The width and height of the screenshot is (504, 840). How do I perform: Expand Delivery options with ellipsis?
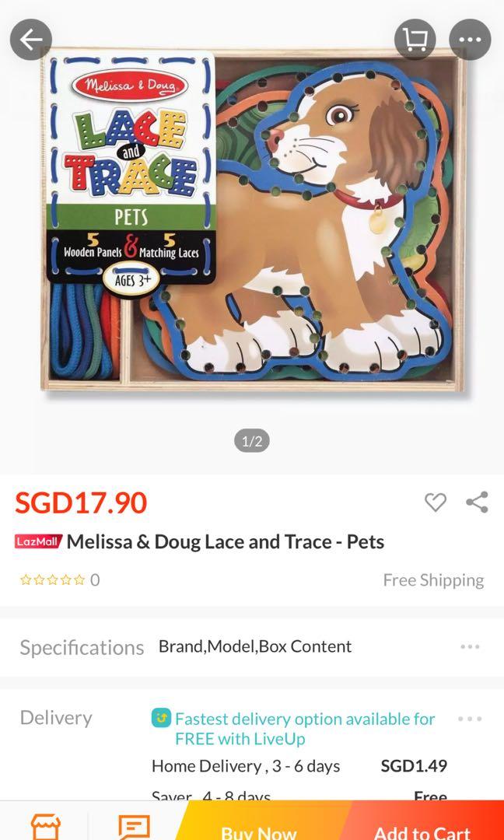coord(470,719)
